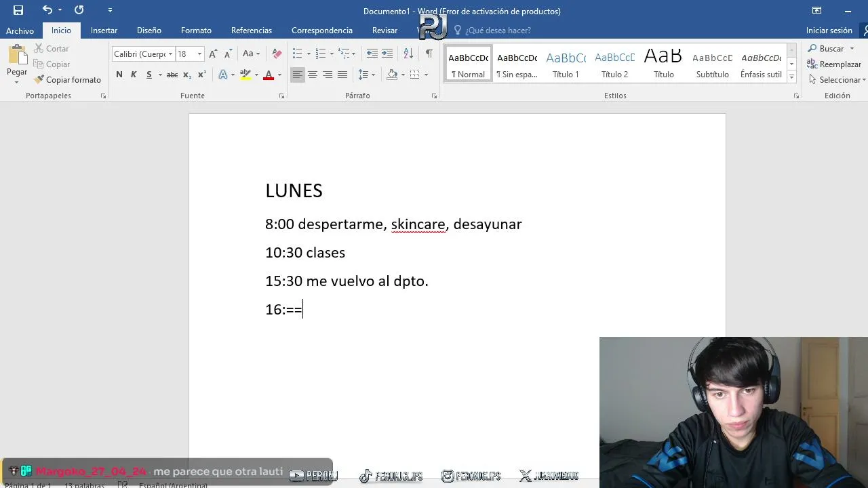Click Iniciar sesión to sign in
Image resolution: width=868 pixels, height=488 pixels.
point(829,30)
